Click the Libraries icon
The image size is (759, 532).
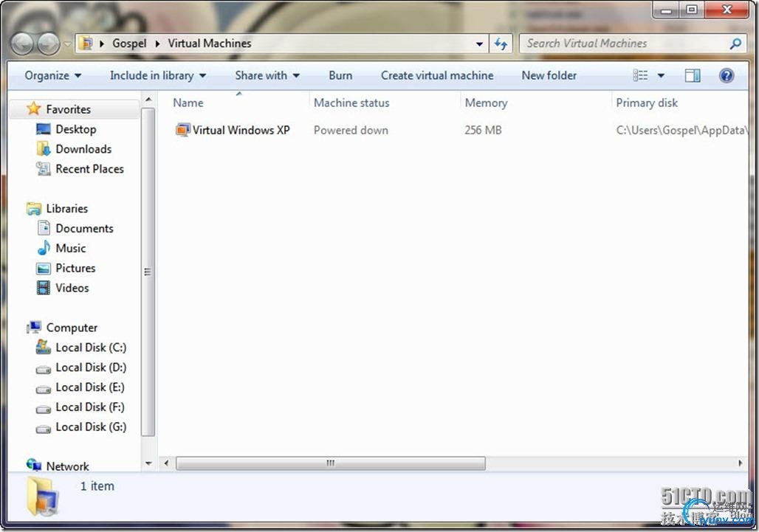coord(34,209)
